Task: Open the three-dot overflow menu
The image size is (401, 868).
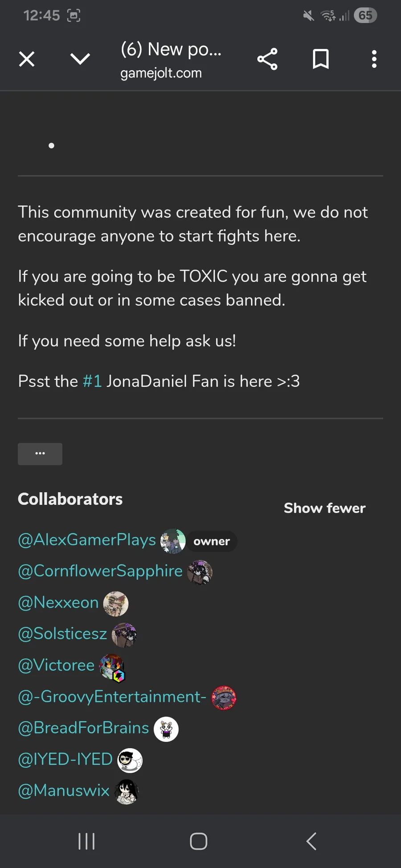Action: (x=374, y=59)
